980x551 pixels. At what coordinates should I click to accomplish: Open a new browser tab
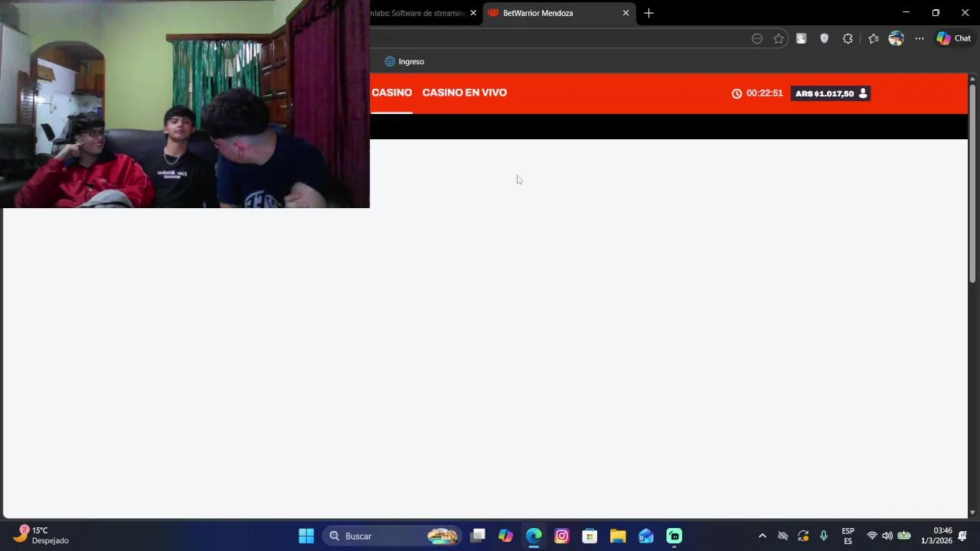click(x=648, y=13)
